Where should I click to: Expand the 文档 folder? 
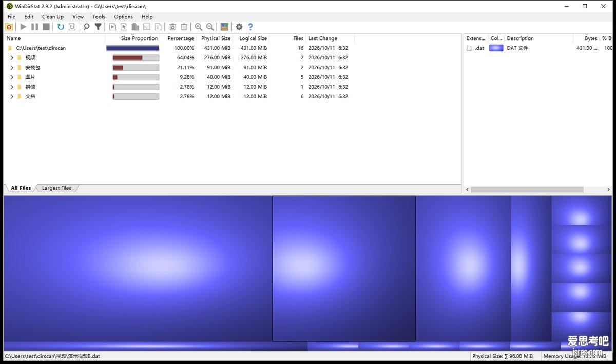pos(12,96)
